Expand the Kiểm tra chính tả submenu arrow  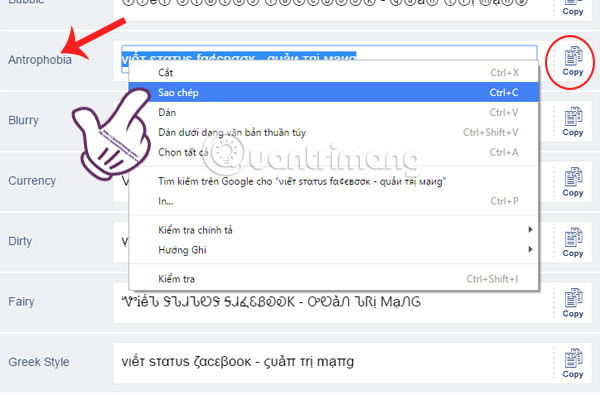530,229
